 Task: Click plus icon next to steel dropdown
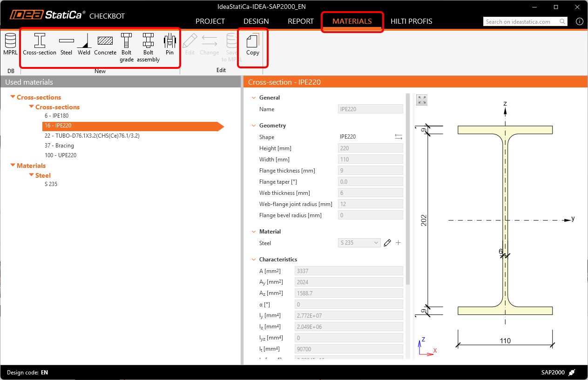(x=398, y=243)
